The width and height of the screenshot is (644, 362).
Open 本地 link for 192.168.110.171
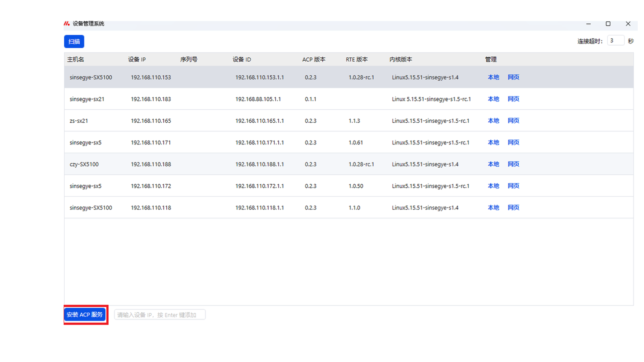click(x=493, y=142)
